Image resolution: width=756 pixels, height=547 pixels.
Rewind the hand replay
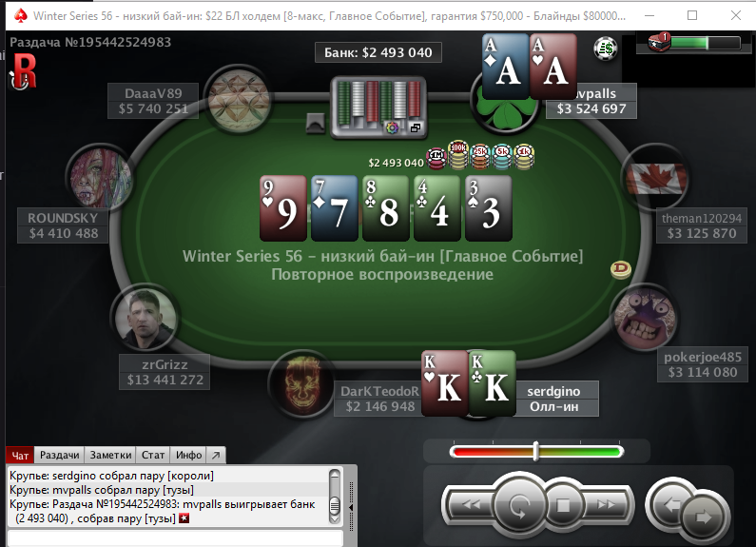(471, 505)
